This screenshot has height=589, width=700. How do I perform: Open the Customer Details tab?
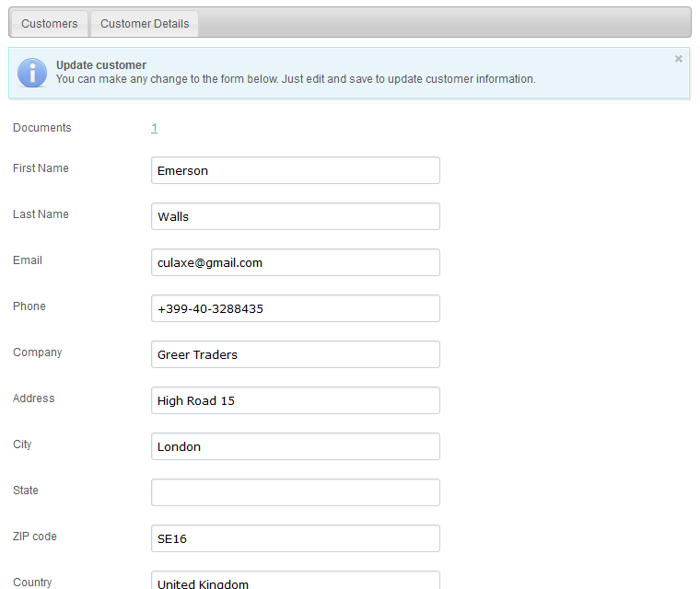145,24
